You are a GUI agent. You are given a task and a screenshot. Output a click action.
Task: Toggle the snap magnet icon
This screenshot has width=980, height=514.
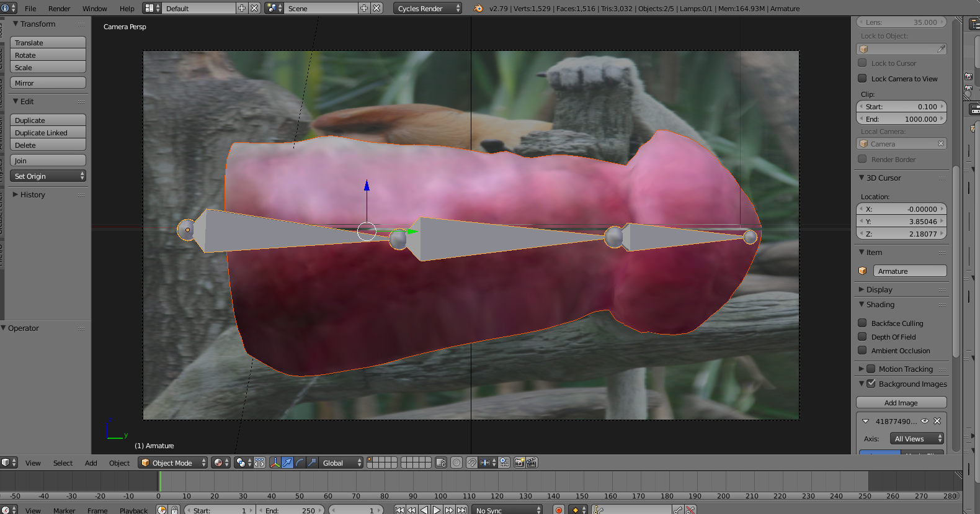471,462
